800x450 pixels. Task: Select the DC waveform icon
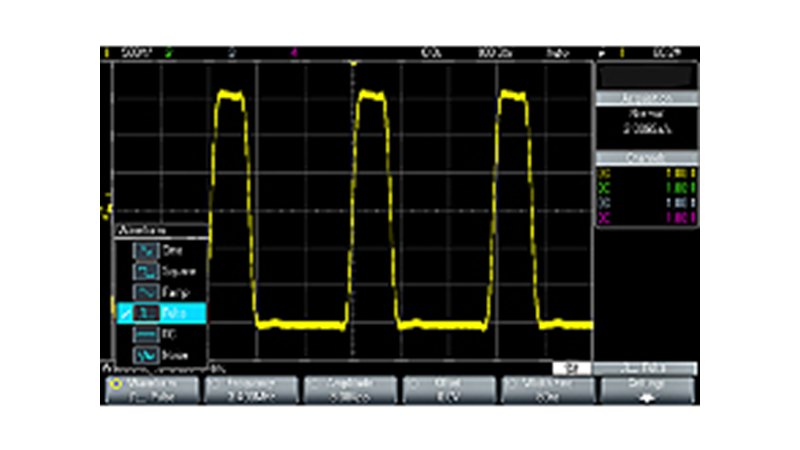(148, 333)
